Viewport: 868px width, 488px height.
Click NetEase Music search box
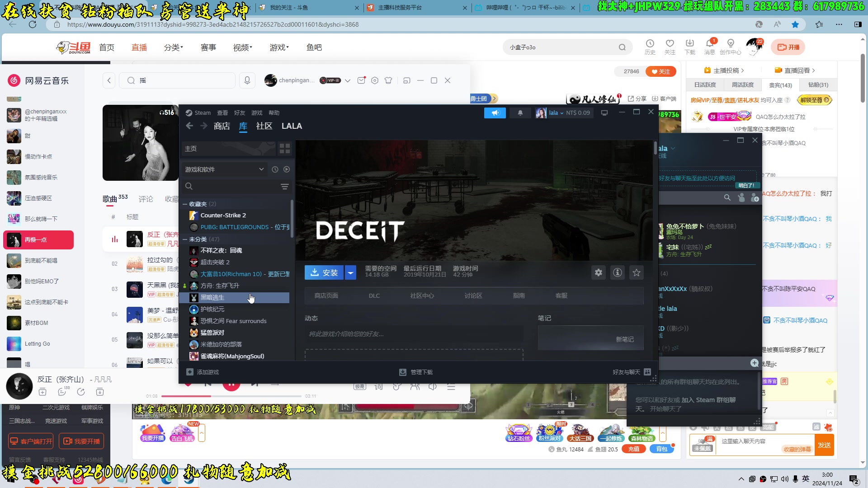[x=177, y=80]
